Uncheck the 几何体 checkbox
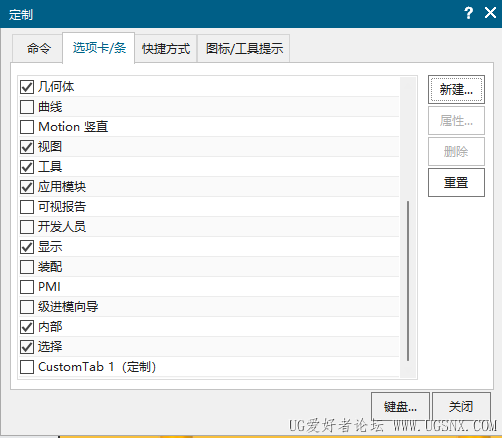Viewport: 502px width, 438px height. click(27, 87)
